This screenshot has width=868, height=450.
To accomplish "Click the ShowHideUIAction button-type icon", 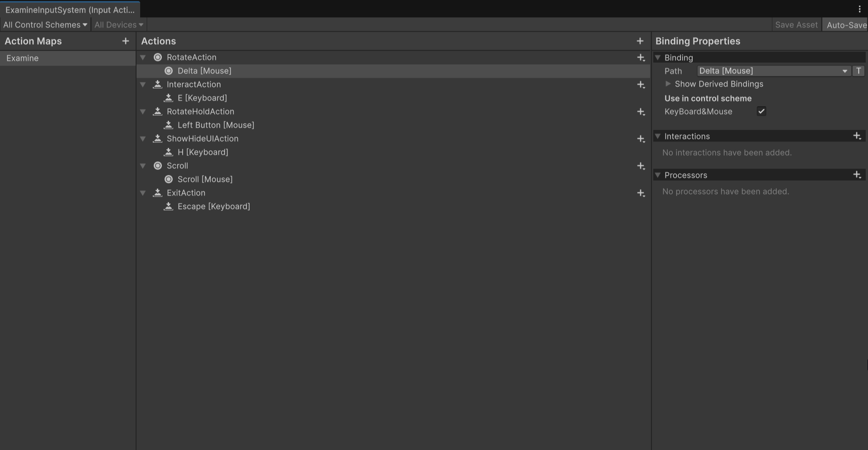I will (157, 138).
